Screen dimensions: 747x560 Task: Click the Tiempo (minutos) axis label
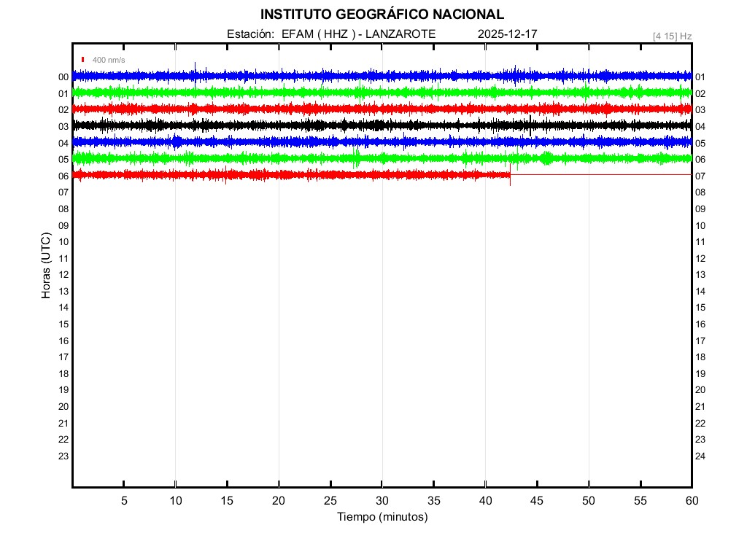point(382,517)
